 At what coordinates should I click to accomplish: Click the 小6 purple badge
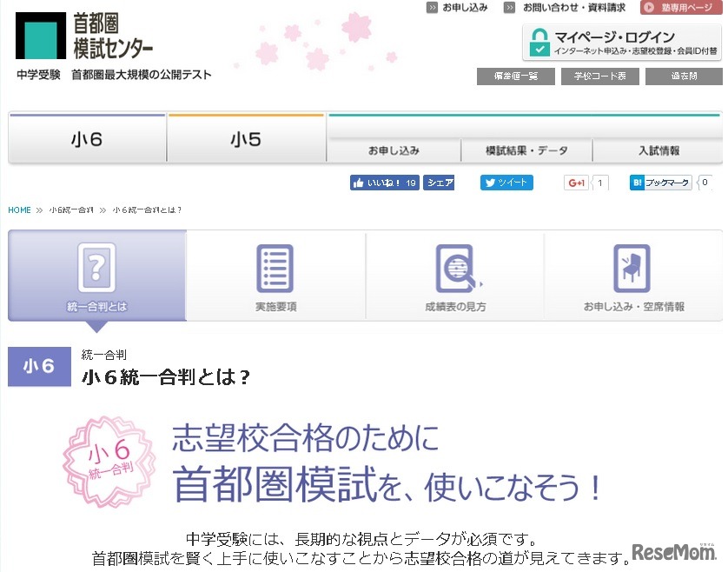coord(39,367)
